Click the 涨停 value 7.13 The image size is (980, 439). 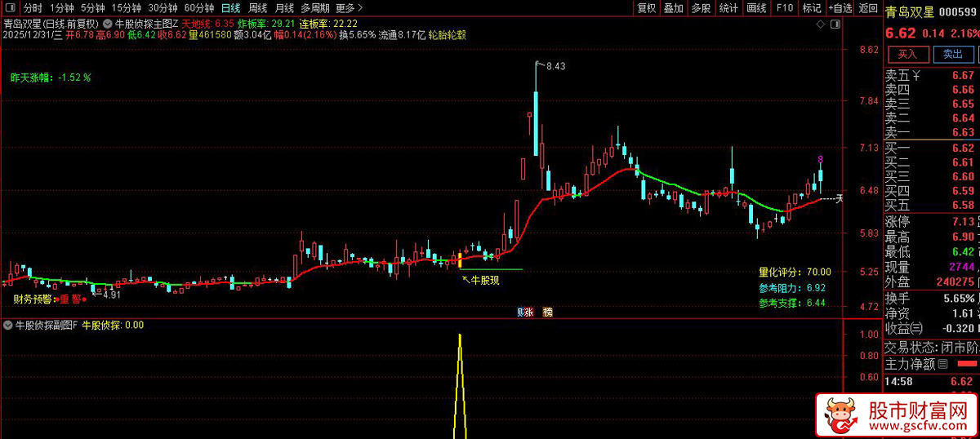pos(963,222)
